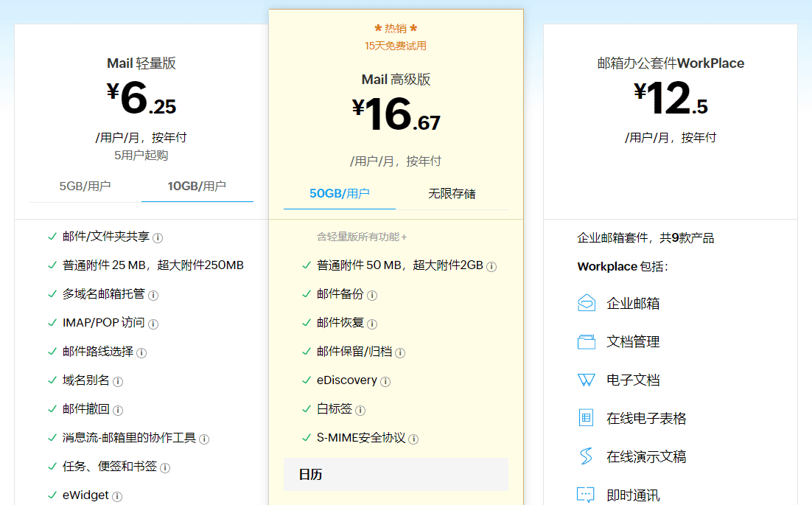This screenshot has height=505, width=812.
Task: Open info icon for 消息流-邮箱里的协作工具
Action: click(204, 439)
